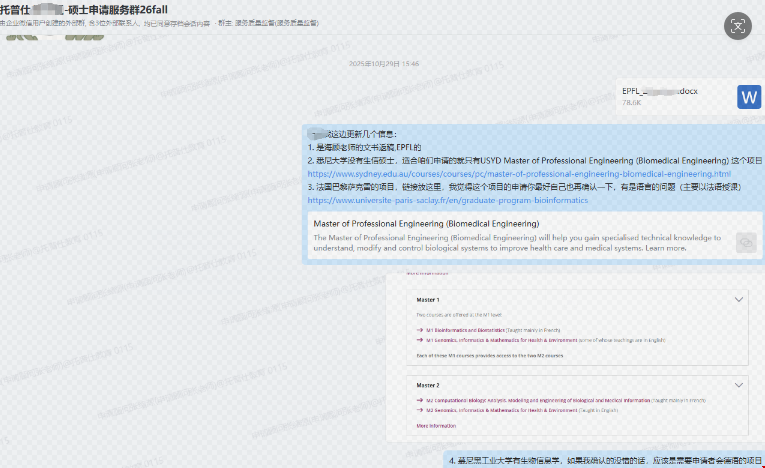Collapse the Master 1 section chevron
The height and width of the screenshot is (468, 765).
click(x=739, y=300)
